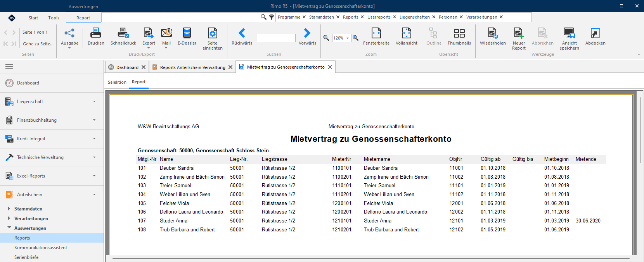Viewport: 644px width, 262px height.
Task: Search Vorwärts with the forward arrow
Action: coord(307,33)
